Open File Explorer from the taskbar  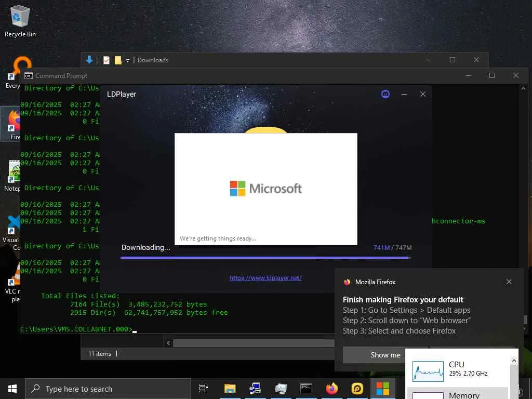pyautogui.click(x=230, y=389)
